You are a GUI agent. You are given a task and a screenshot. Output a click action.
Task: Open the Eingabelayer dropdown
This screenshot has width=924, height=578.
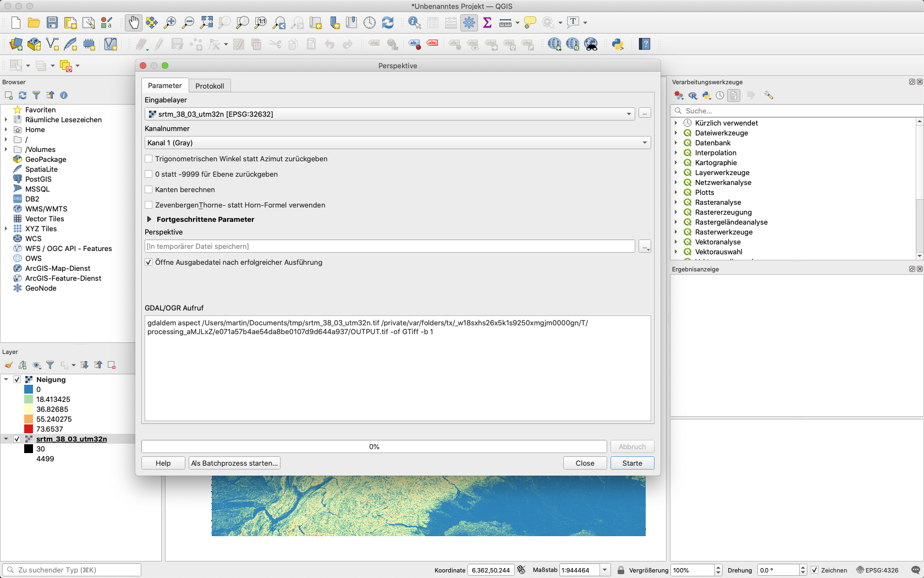tap(390, 114)
